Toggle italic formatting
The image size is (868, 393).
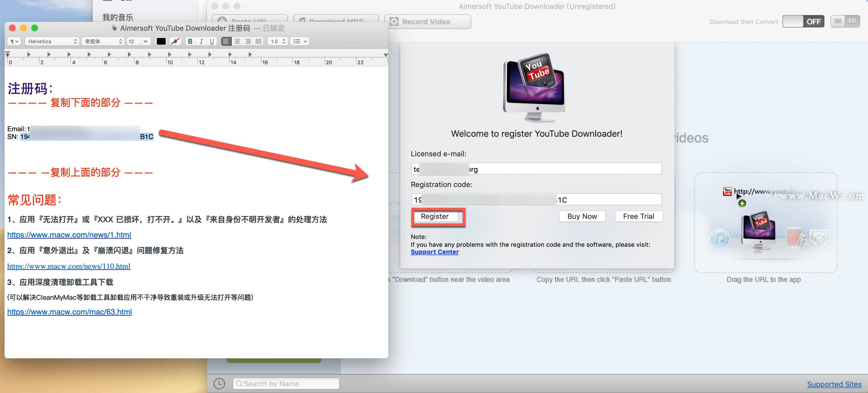pyautogui.click(x=201, y=41)
